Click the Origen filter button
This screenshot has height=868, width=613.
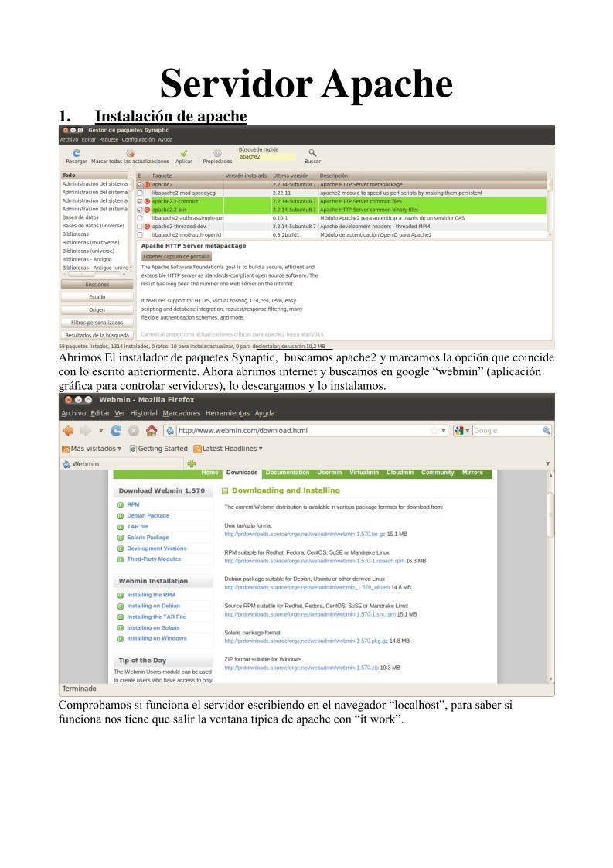tap(97, 310)
